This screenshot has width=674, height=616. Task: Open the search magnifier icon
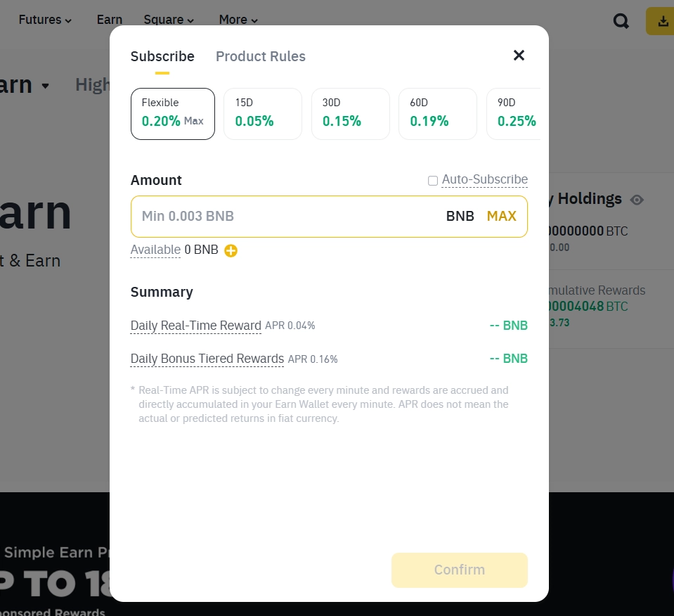621,20
